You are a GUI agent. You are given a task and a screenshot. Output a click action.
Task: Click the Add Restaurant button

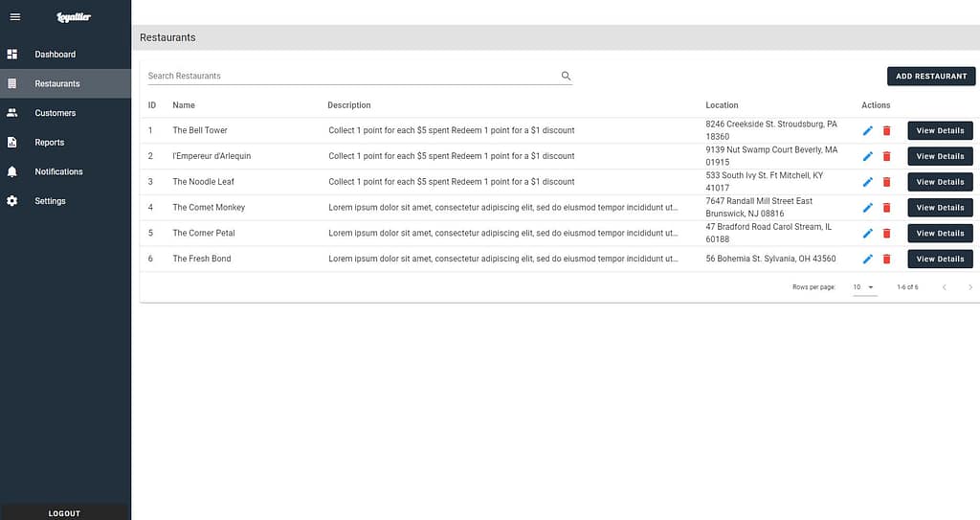(930, 76)
